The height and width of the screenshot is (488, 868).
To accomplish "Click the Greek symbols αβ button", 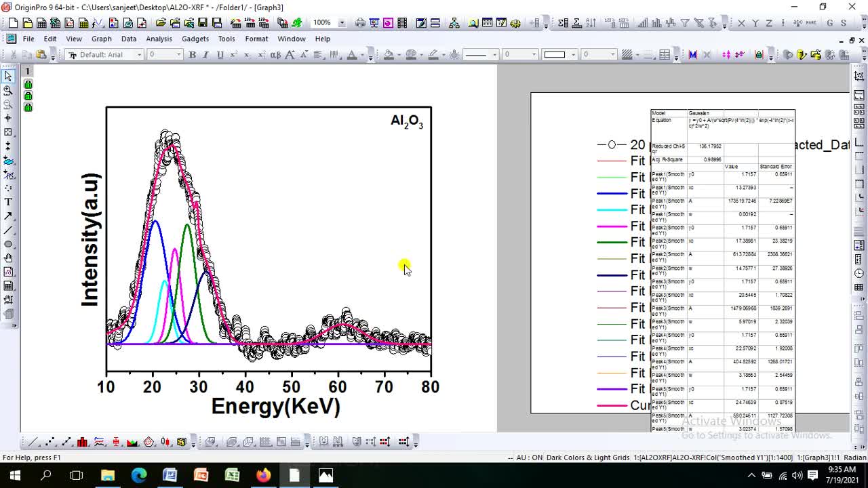I will 275,54.
